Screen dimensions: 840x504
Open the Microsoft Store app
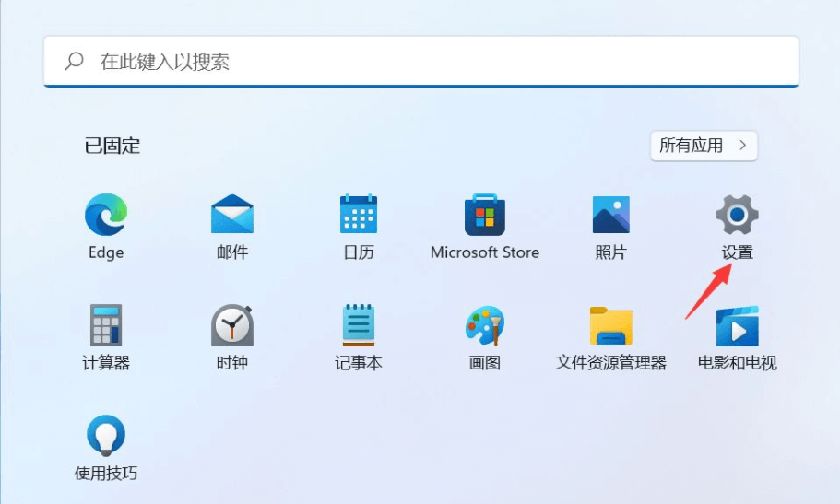click(x=485, y=215)
